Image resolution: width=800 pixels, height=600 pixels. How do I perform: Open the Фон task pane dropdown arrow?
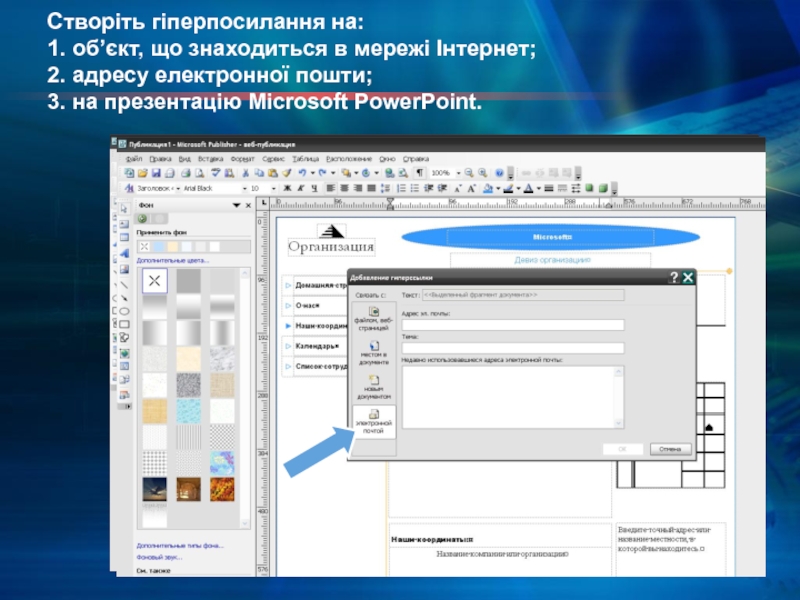coord(236,205)
